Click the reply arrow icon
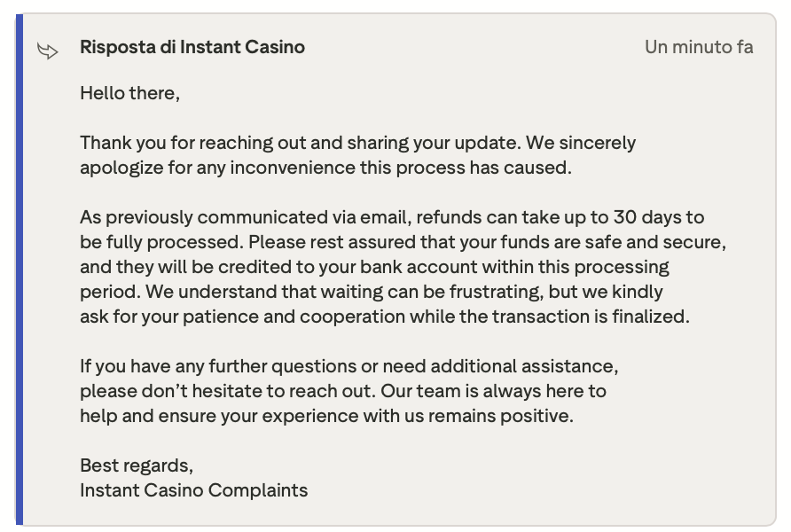Viewport: 791px width, 532px height. tap(48, 51)
